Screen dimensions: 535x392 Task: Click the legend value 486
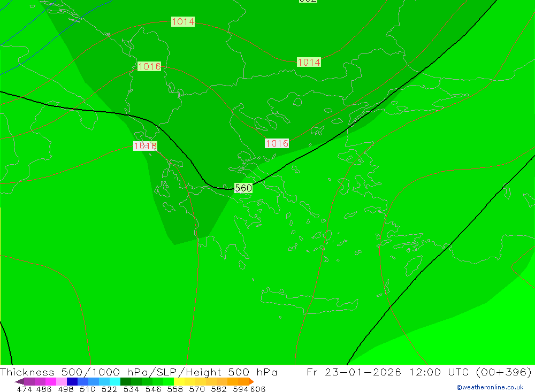pos(44,389)
